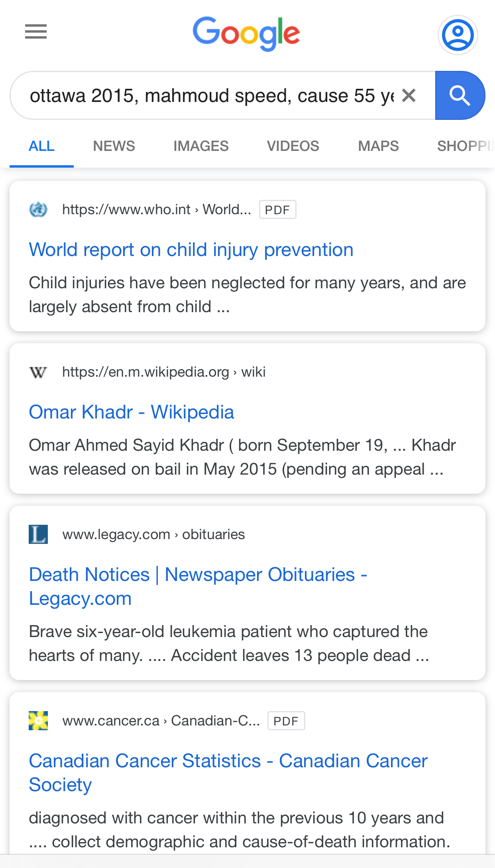Screen dimensions: 495x868
Task: Click inside the search query field
Action: tap(211, 96)
